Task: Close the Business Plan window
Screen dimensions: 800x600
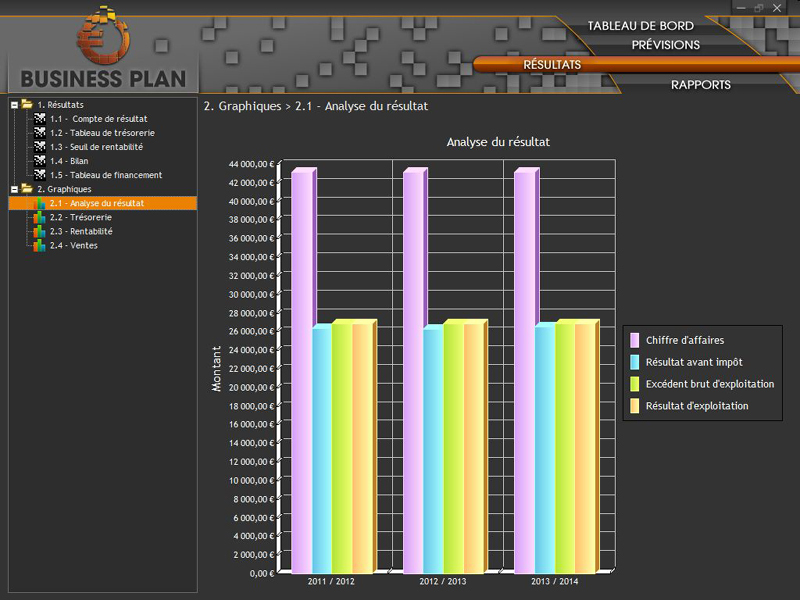Action: [x=777, y=8]
